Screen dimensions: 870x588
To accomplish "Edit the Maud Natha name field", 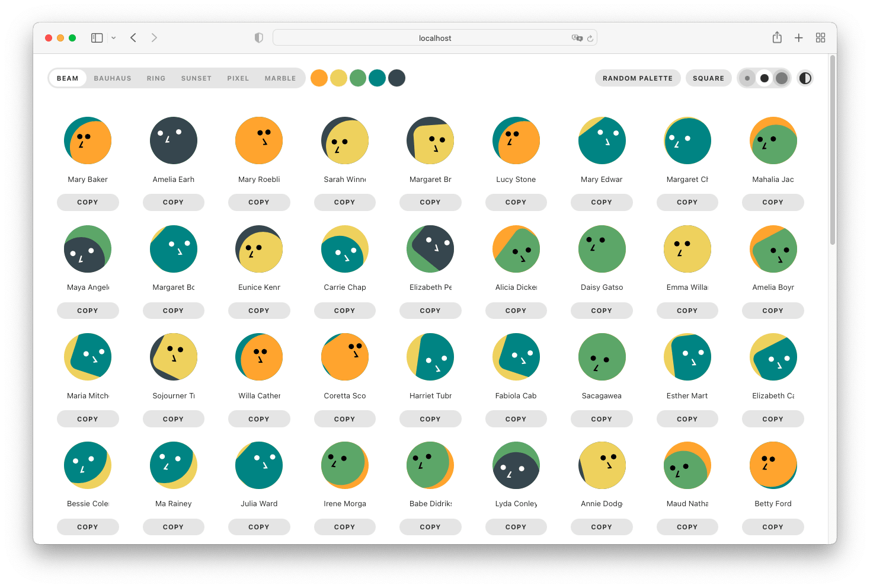I will pyautogui.click(x=687, y=504).
